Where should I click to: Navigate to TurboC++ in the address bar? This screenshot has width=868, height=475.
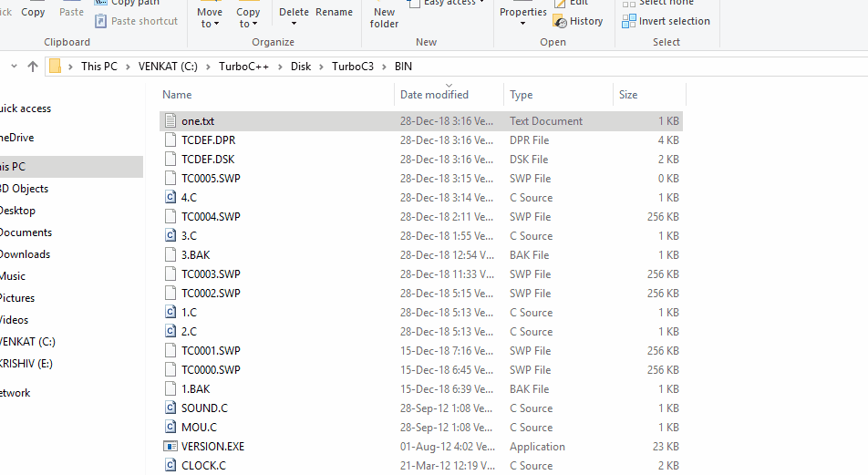point(242,67)
